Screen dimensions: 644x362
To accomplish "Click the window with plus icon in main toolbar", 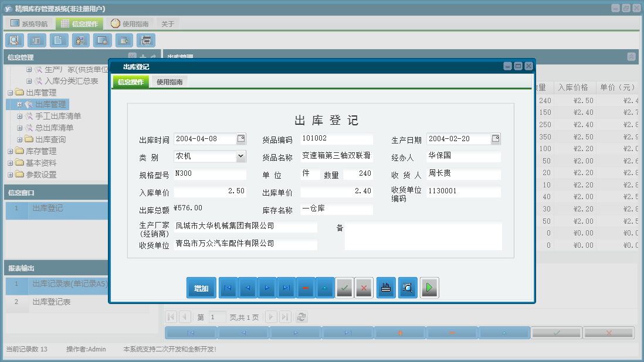I will [124, 40].
